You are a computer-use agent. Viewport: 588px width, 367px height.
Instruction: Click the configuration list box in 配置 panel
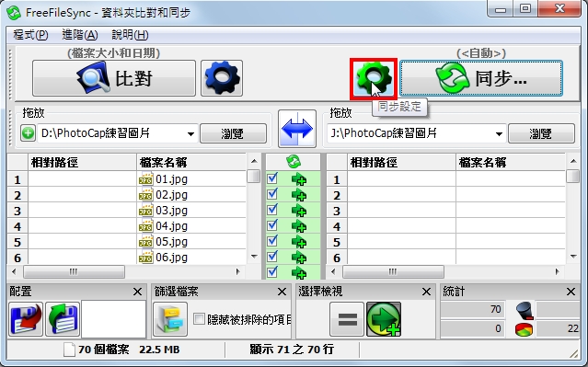pos(113,318)
